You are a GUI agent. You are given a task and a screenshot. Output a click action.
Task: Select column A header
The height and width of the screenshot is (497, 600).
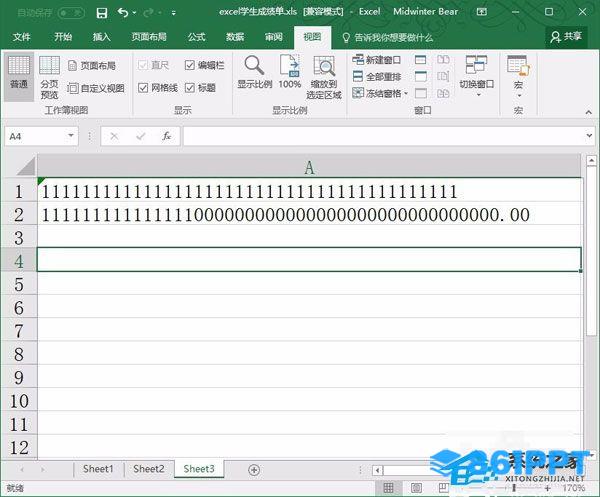(x=309, y=167)
